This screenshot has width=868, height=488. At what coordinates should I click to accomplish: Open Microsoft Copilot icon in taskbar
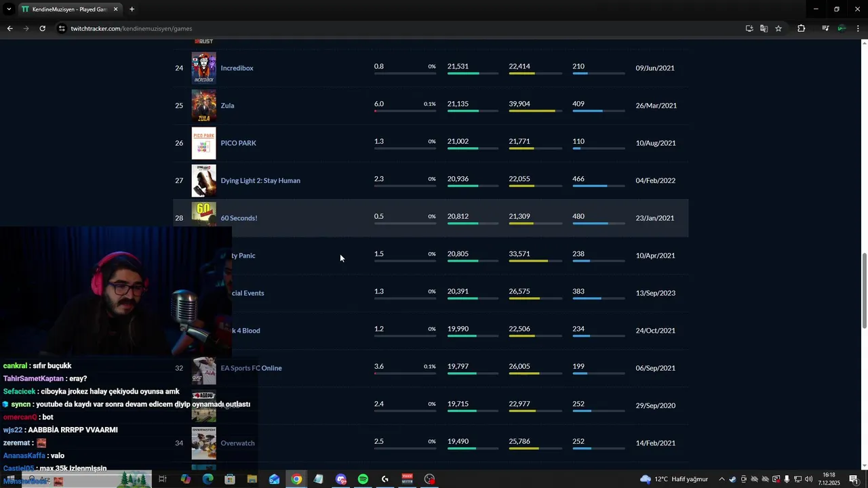coord(186,479)
